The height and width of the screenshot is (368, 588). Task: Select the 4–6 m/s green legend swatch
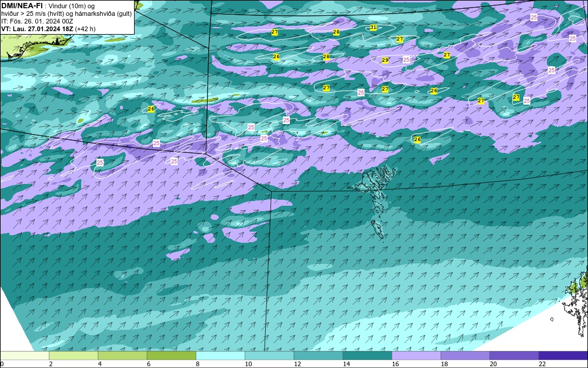click(x=122, y=355)
